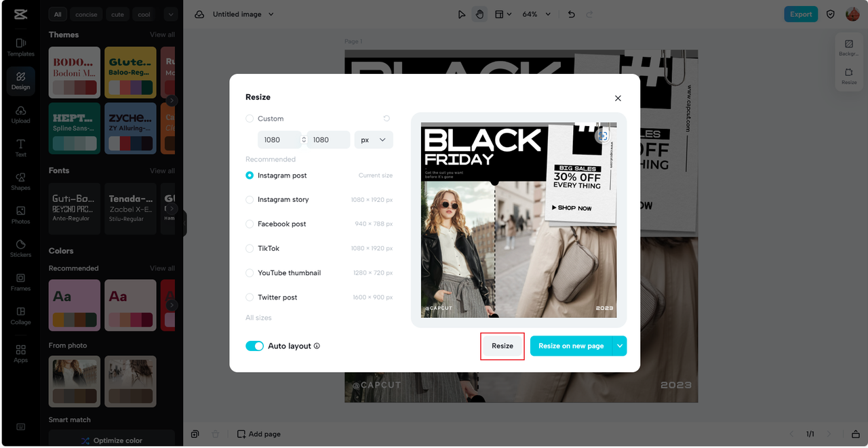Open the Text sidebar panel
The width and height of the screenshot is (868, 448).
[x=20, y=148]
